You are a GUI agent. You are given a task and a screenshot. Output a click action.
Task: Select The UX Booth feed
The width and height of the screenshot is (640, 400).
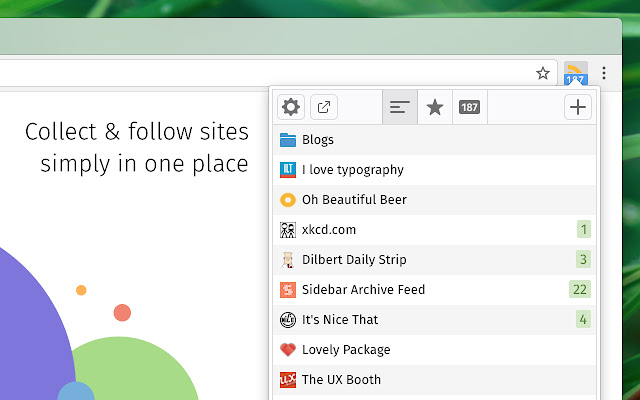pyautogui.click(x=341, y=380)
